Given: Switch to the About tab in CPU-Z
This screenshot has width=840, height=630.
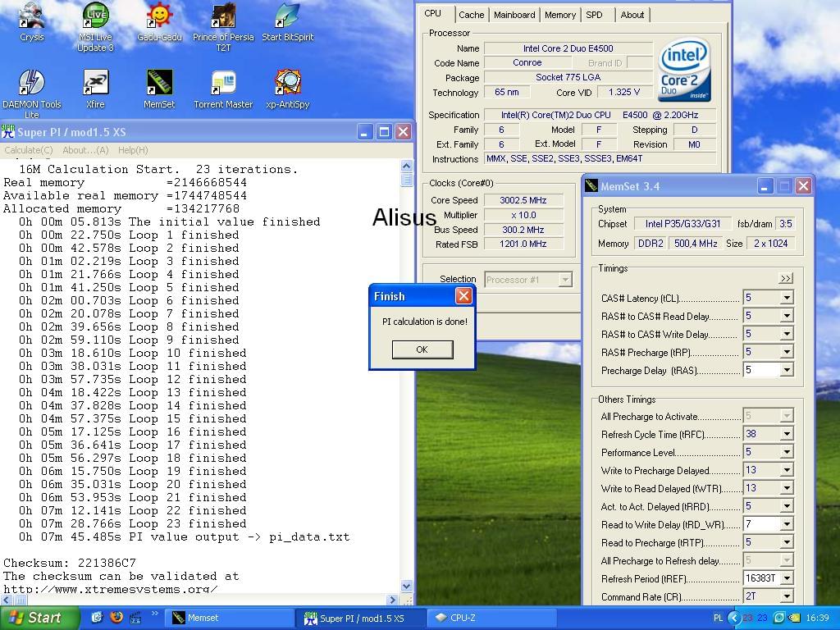Looking at the screenshot, I should [x=632, y=15].
